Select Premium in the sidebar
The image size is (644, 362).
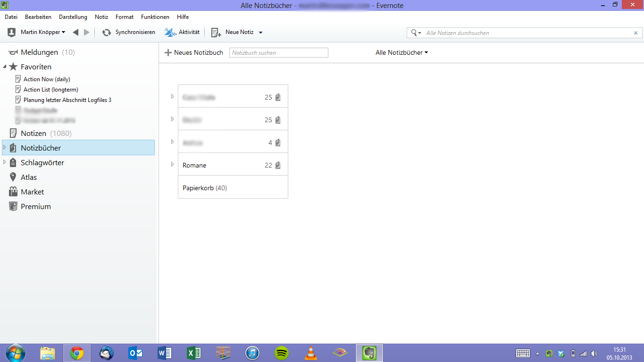coord(35,207)
